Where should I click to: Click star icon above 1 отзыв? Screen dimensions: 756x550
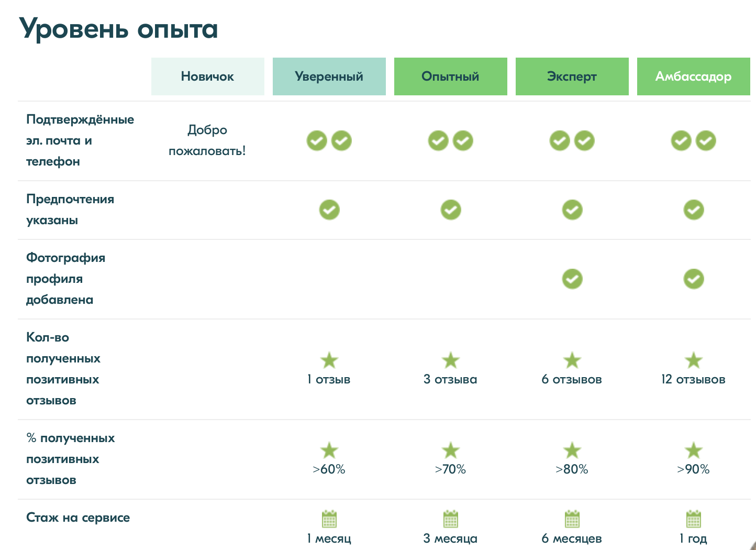[329, 360]
